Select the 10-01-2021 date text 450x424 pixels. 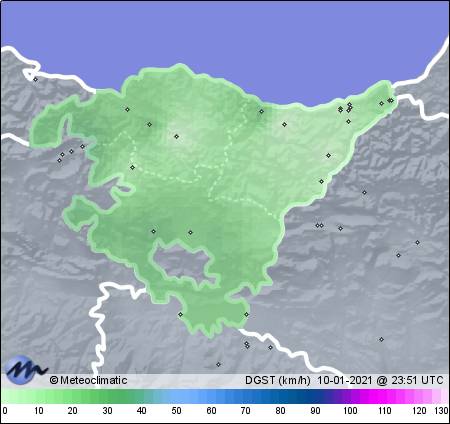pos(344,380)
